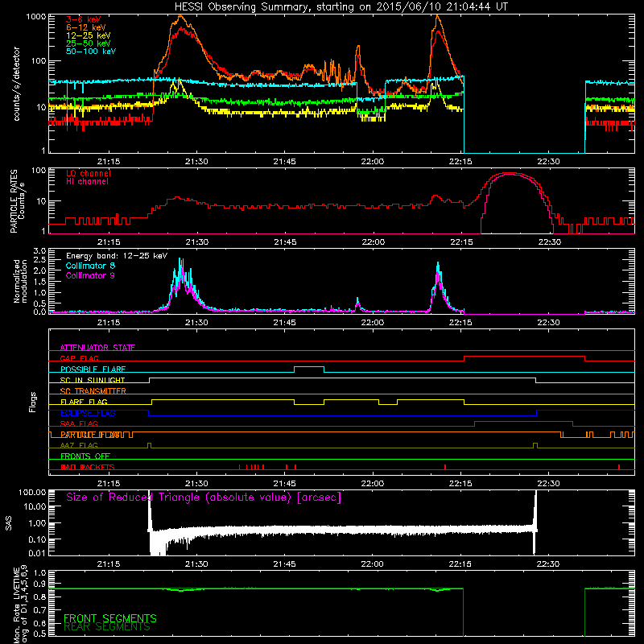Click 22:30 tick under the flags panel
The image size is (644, 644).
548,484
